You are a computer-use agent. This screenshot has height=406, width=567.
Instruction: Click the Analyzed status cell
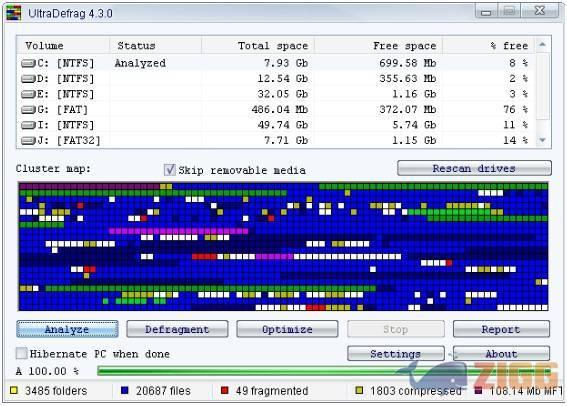(140, 63)
